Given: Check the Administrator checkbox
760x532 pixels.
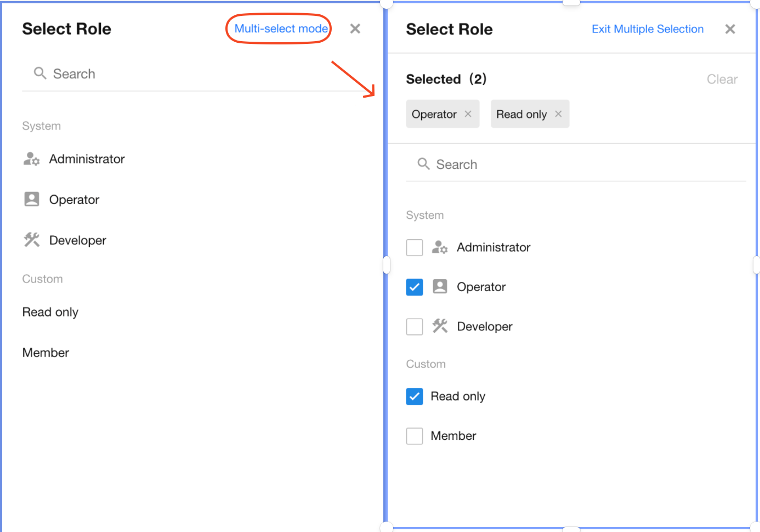Looking at the screenshot, I should click(415, 248).
